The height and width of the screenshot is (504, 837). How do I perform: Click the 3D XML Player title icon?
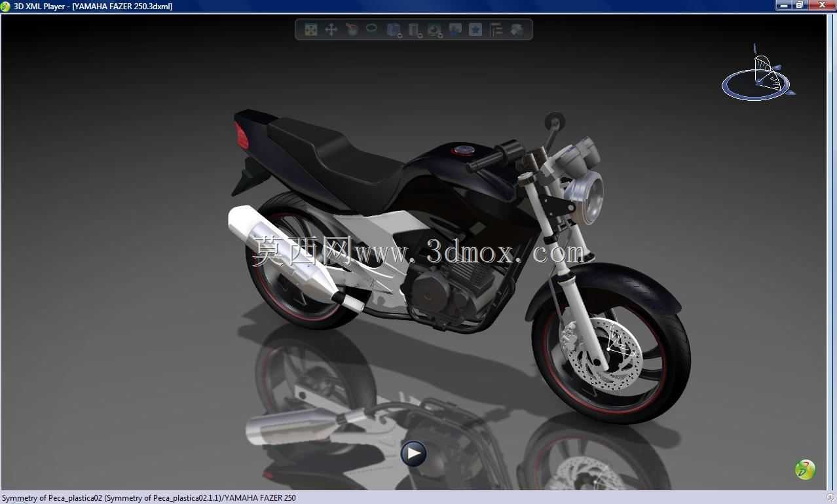[6, 6]
